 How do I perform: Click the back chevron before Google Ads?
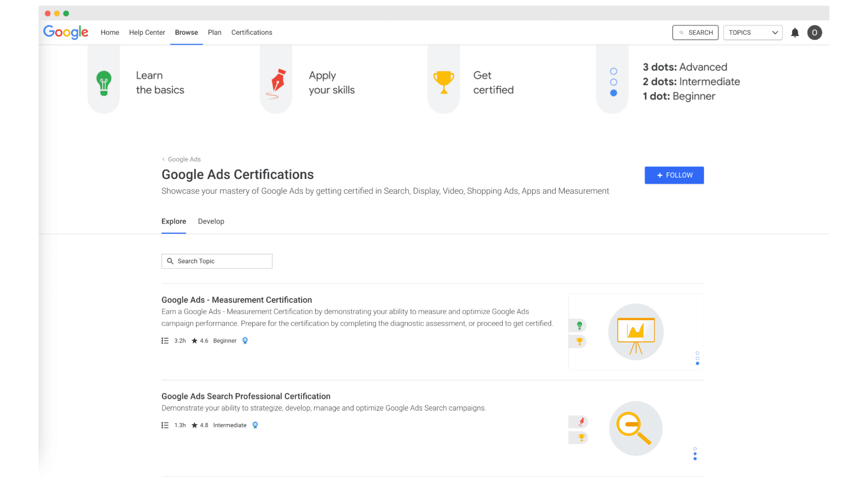click(x=163, y=159)
